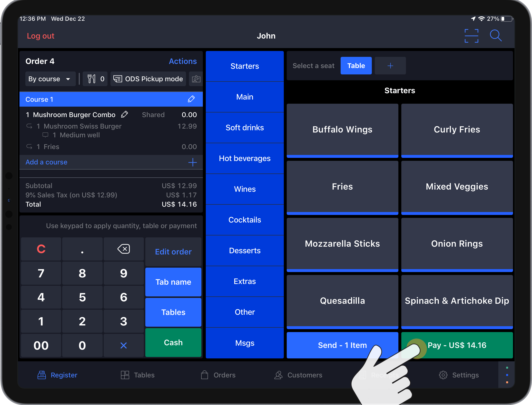
Task: Edit Course 1 with the pencil icon
Action: coord(191,99)
